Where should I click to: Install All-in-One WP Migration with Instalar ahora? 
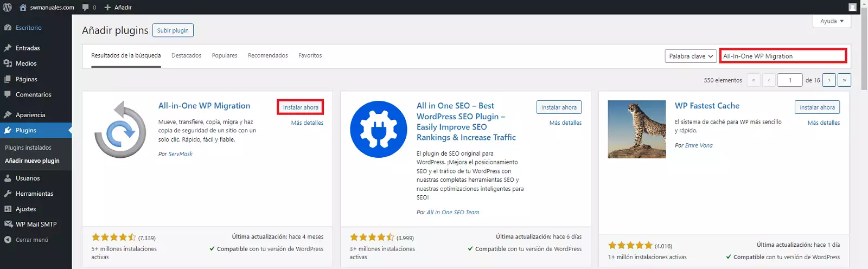(x=301, y=107)
